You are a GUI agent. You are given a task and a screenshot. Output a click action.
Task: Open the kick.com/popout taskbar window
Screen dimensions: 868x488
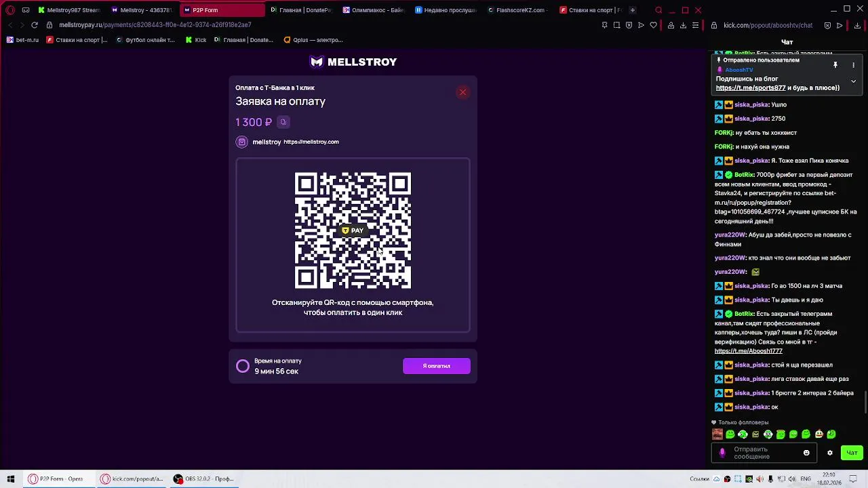pos(132,479)
